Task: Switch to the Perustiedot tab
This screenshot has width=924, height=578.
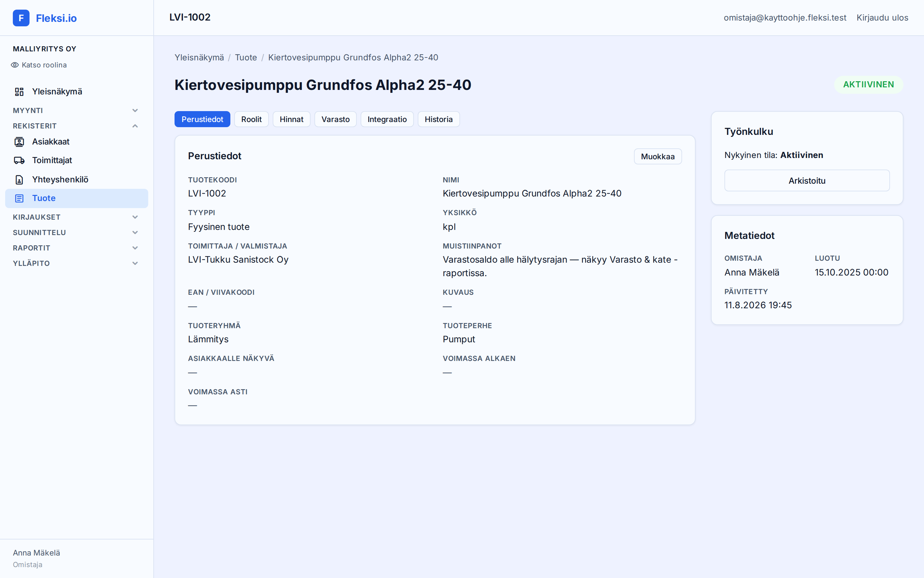Action: tap(202, 119)
